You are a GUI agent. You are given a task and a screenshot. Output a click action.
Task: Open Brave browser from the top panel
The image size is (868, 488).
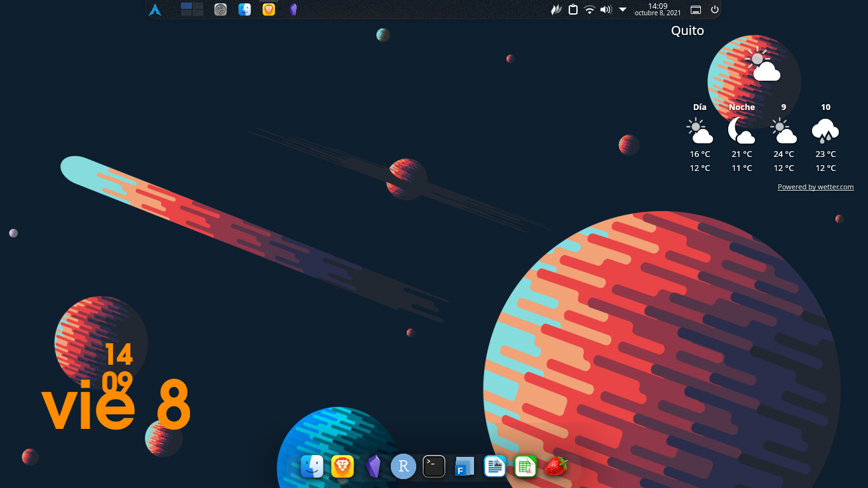click(x=269, y=10)
